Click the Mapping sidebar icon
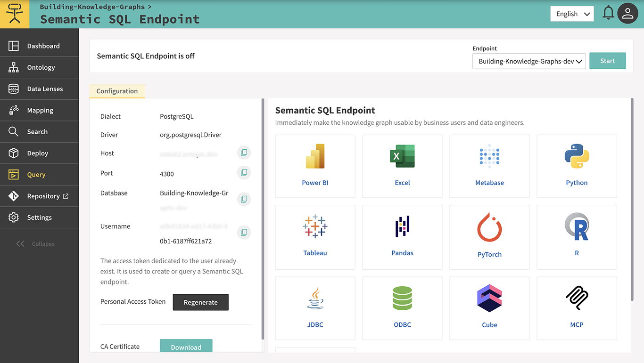The height and width of the screenshot is (363, 644). click(14, 110)
